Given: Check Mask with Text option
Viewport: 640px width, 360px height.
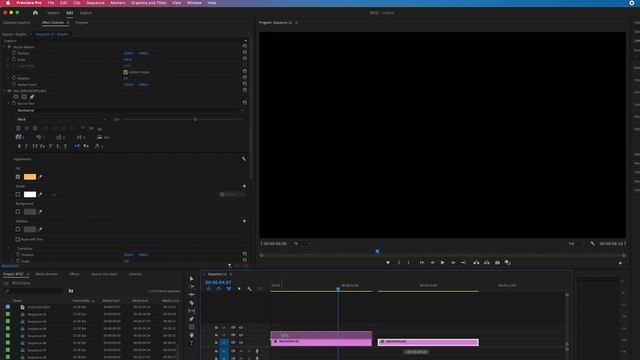Looking at the screenshot, I should coord(18,239).
